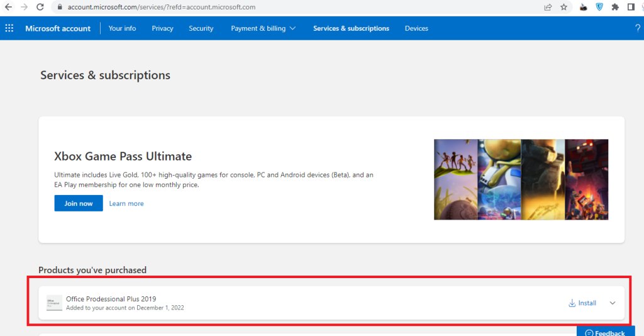Image resolution: width=644 pixels, height=336 pixels.
Task: Install Office Professional Plus 2019
Action: click(x=582, y=303)
